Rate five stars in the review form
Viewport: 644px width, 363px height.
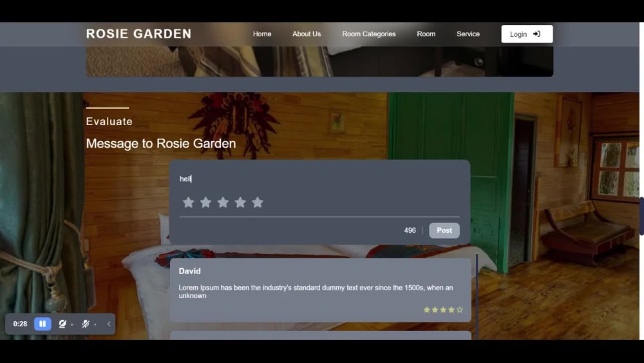(x=258, y=202)
